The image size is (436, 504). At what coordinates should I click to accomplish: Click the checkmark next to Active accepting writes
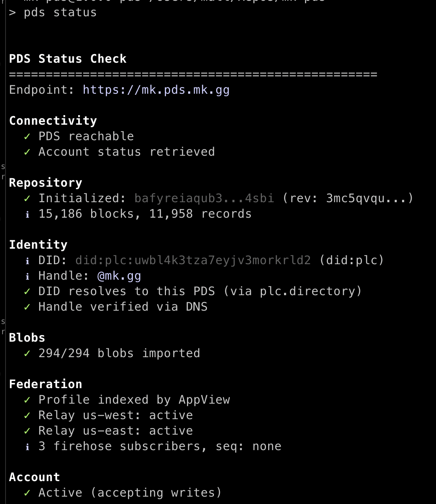(27, 493)
